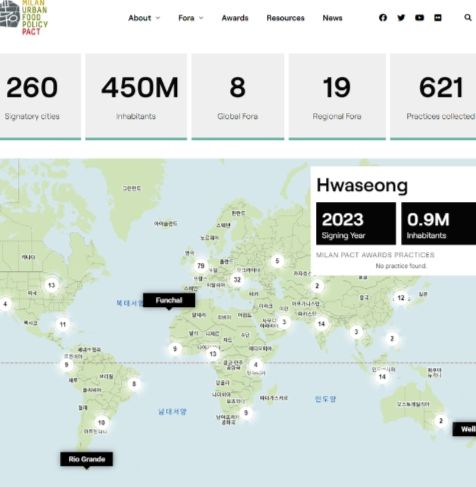Open the Facebook social icon
The width and height of the screenshot is (476, 487).
click(383, 18)
